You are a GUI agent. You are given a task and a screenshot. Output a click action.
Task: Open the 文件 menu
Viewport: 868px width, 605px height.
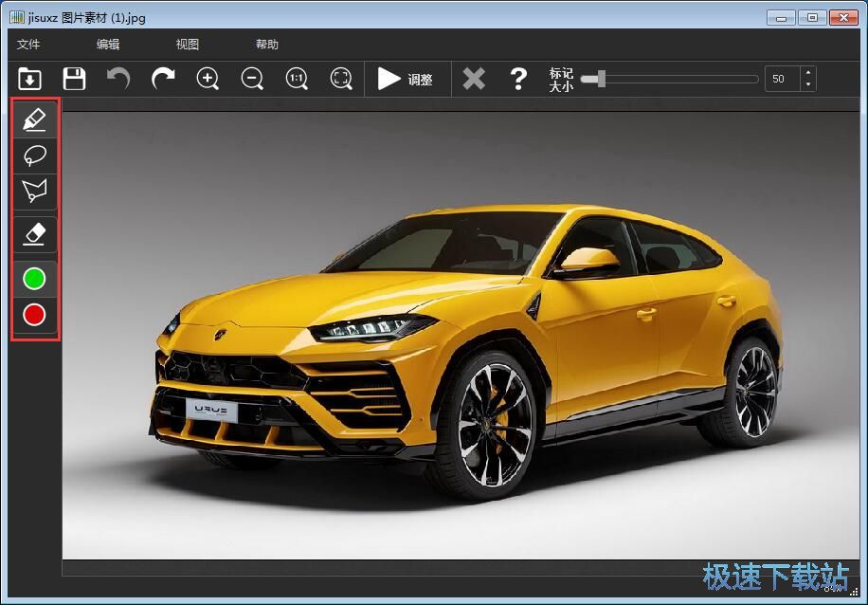click(28, 45)
